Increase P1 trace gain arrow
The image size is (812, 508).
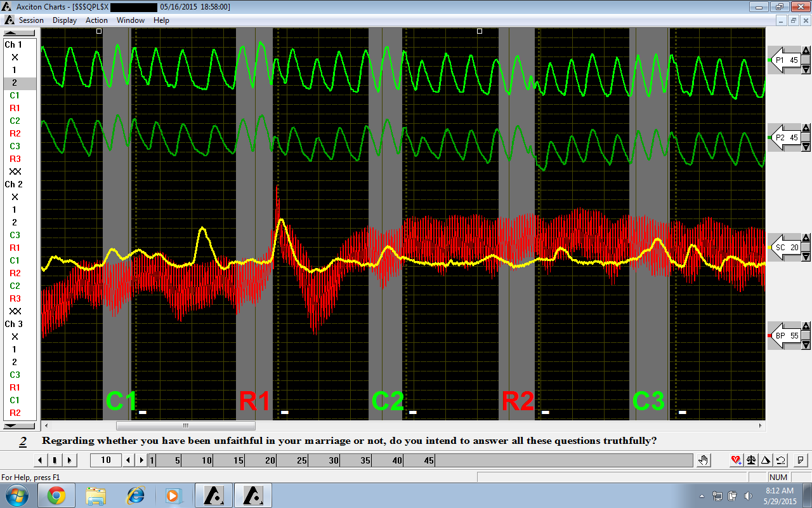click(x=806, y=51)
